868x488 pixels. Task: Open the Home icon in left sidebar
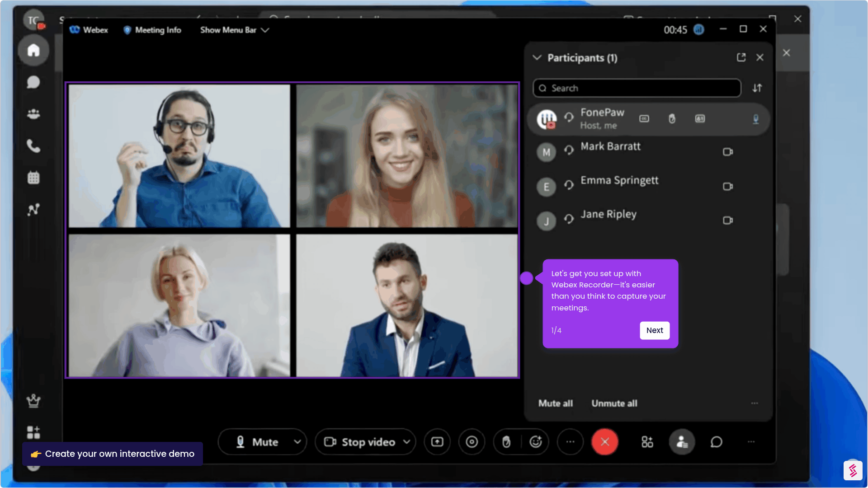(x=33, y=50)
